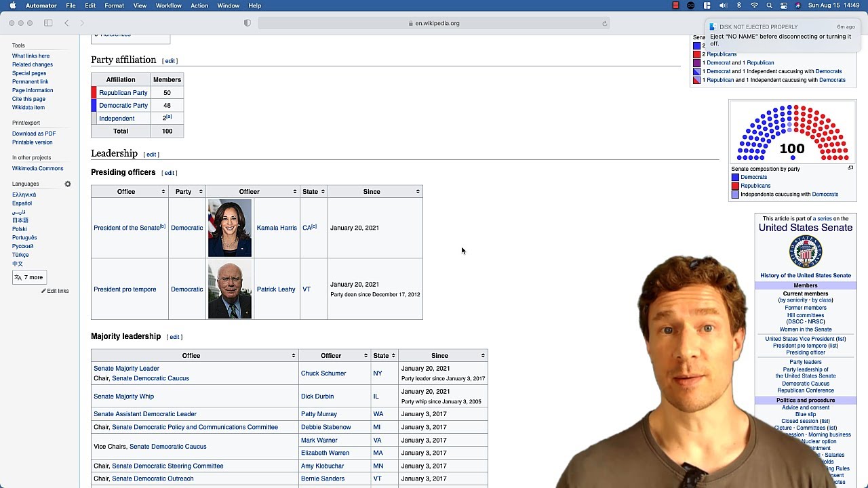Click the lavender Independents legend swatch
868x488 pixels.
click(735, 195)
